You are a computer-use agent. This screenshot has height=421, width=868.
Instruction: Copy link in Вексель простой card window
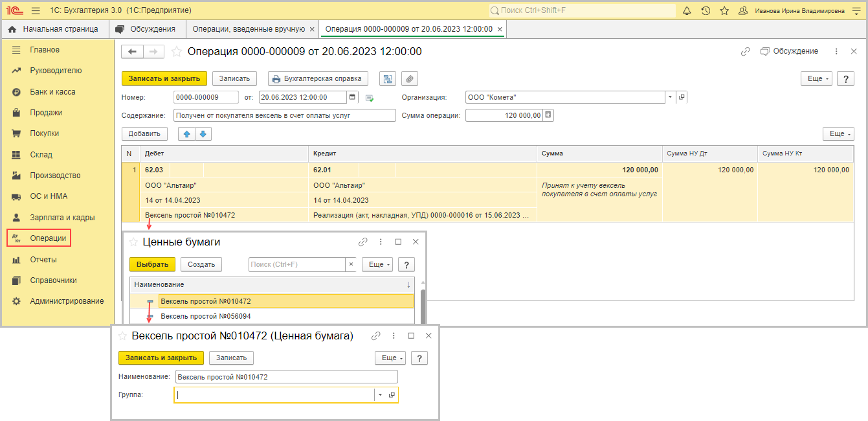376,336
